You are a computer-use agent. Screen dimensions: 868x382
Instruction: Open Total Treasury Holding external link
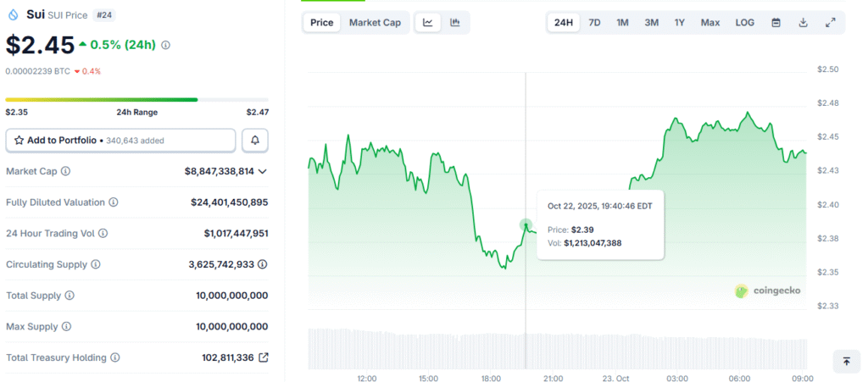coord(263,357)
